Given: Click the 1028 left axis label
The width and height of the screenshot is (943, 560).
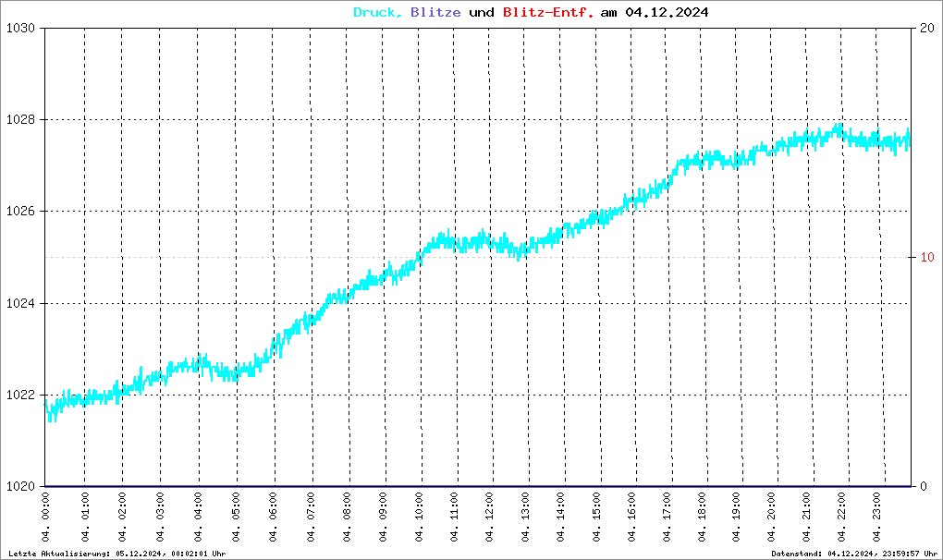Looking at the screenshot, I should point(20,119).
